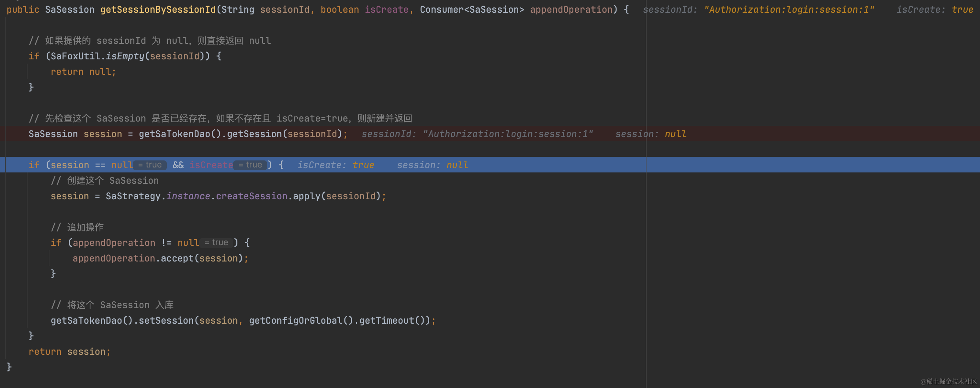This screenshot has height=388, width=980.
Task: Click the 'isCreate: true' hint on highlighted line
Action: (x=336, y=165)
